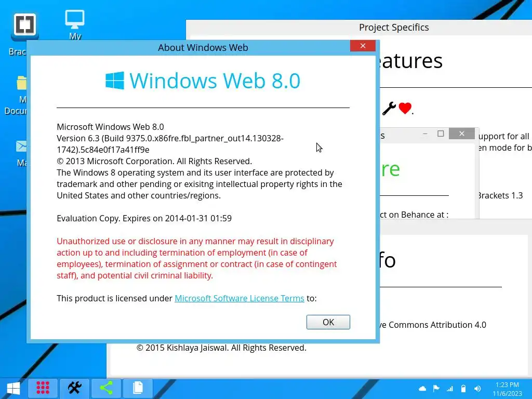Click the Windows Web 8.0 heading

[215, 81]
